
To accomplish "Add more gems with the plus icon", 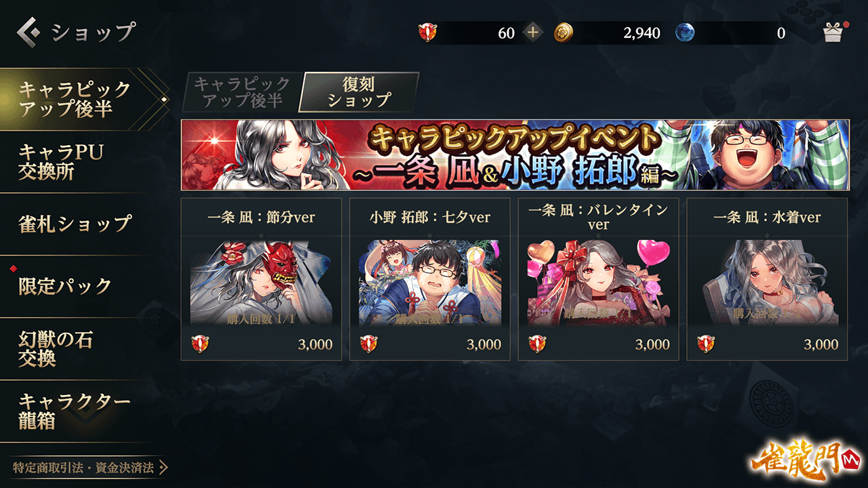I will (534, 33).
